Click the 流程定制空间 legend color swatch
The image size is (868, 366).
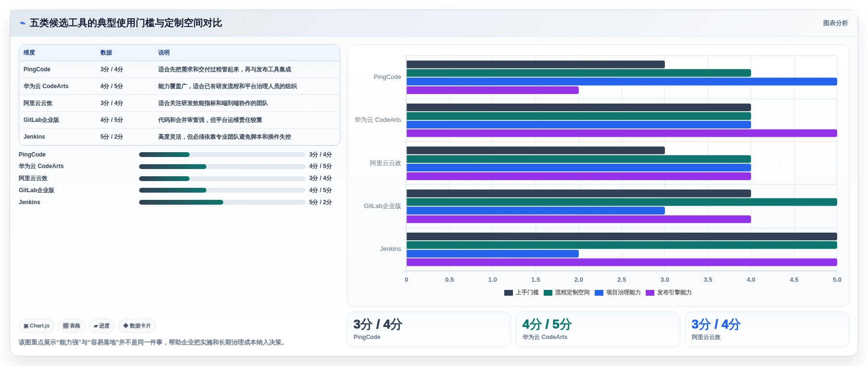pos(548,293)
